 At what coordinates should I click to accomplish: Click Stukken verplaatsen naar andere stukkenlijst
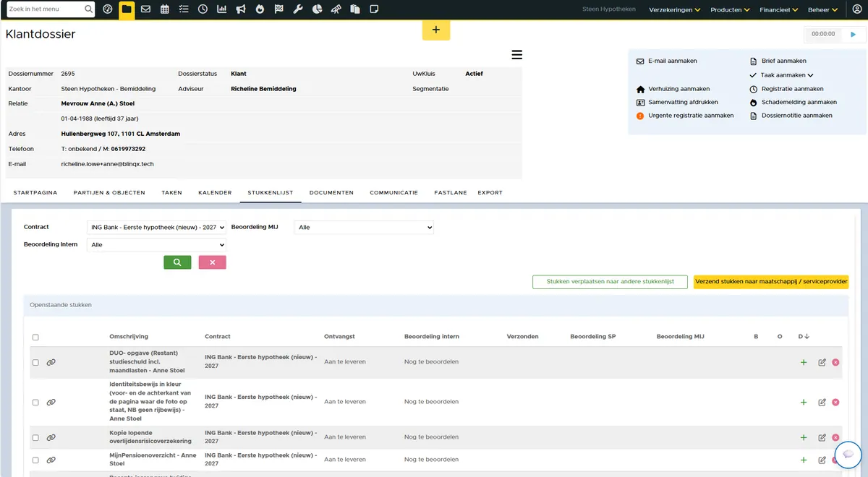[610, 282]
